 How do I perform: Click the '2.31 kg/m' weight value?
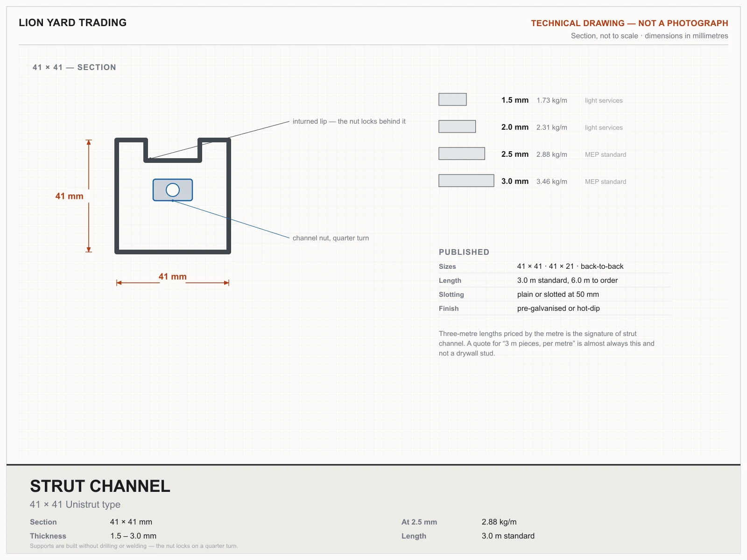pyautogui.click(x=552, y=127)
